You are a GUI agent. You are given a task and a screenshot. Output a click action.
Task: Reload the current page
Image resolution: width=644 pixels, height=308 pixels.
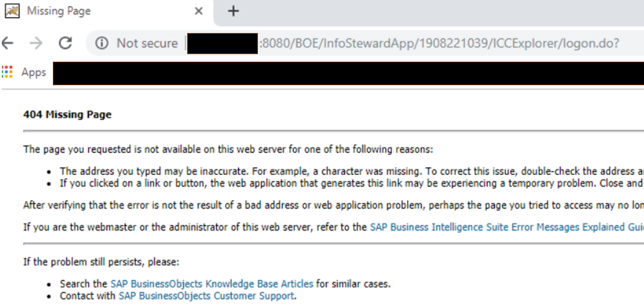click(x=65, y=43)
